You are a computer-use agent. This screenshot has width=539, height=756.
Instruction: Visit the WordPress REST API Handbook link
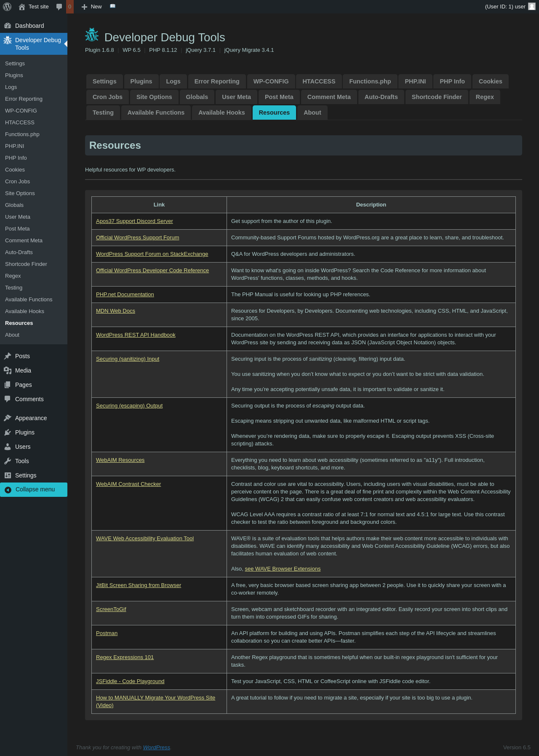pos(136,335)
